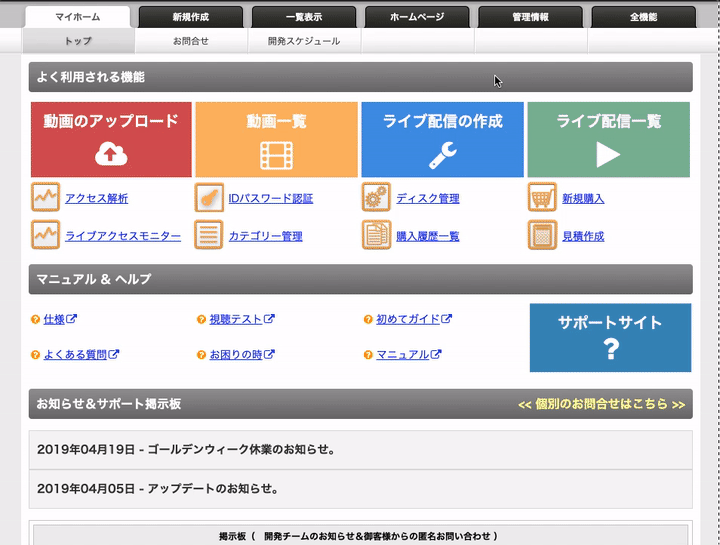Click the ディスク管理 gears icon
The height and width of the screenshot is (545, 720).
[x=376, y=197]
